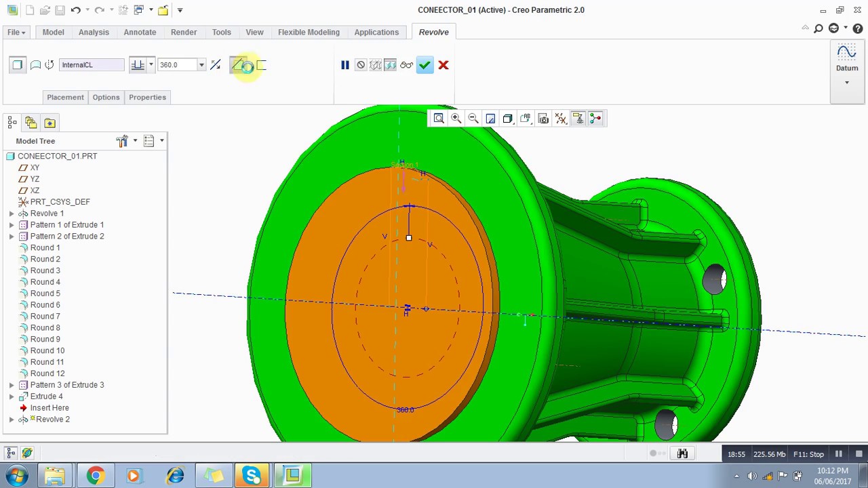Open the Display Style cube icon
Image resolution: width=868 pixels, height=488 pixels.
pos(508,119)
